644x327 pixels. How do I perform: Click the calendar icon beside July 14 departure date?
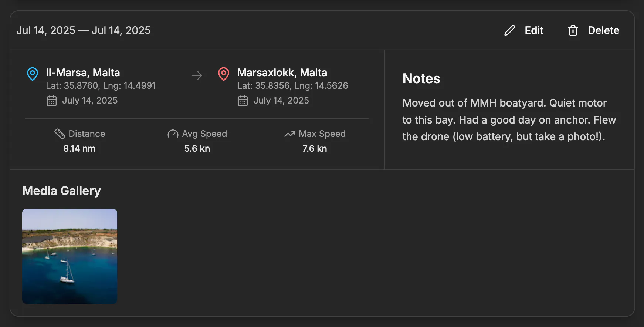[52, 100]
